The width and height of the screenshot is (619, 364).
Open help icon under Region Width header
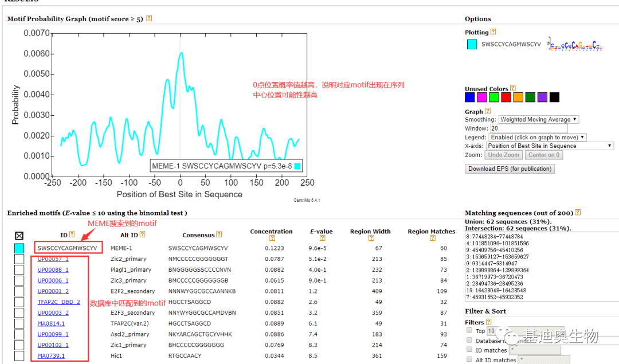[x=371, y=238]
